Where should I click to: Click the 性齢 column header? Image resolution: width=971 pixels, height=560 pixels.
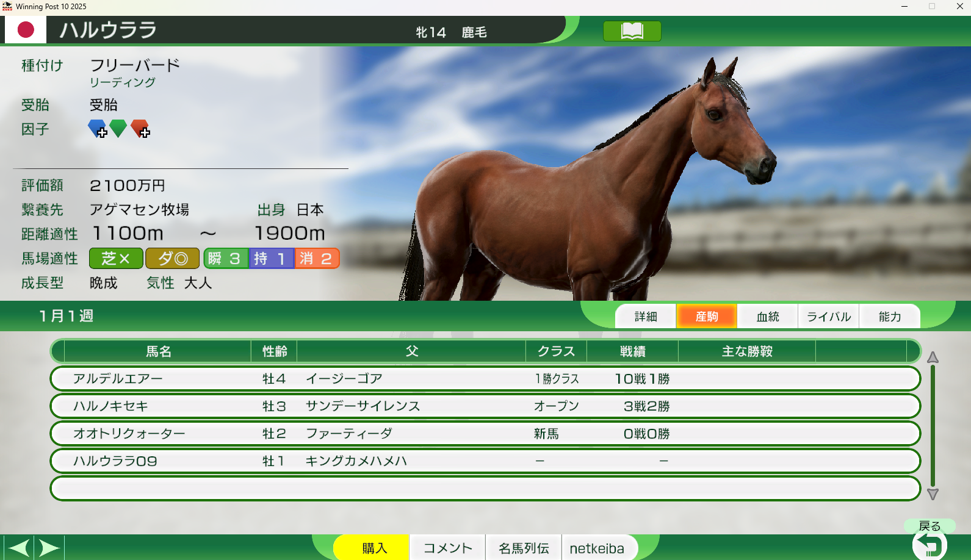(275, 351)
